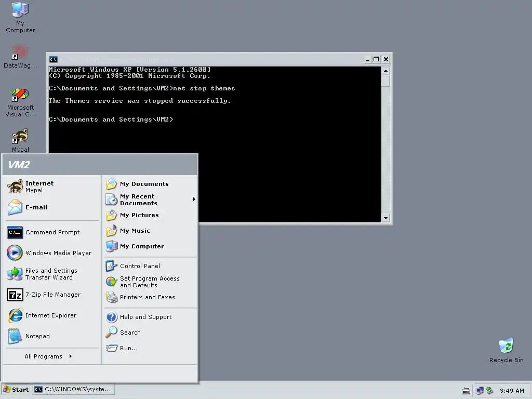Open the Run... dialog
The image size is (532, 399).
click(x=150, y=348)
